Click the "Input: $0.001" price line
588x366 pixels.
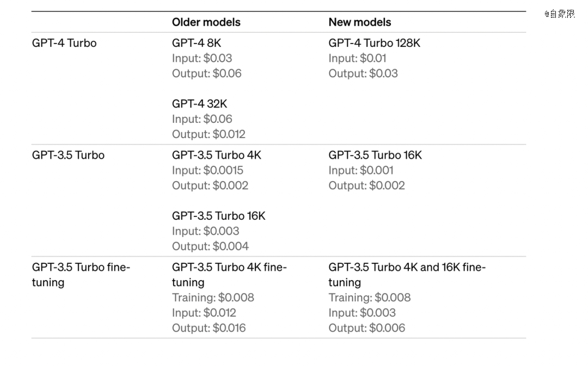coord(360,170)
